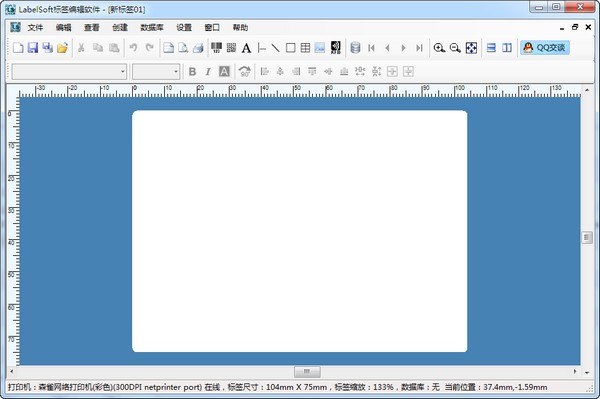
Task: Align selected objects right
Action: pos(296,72)
